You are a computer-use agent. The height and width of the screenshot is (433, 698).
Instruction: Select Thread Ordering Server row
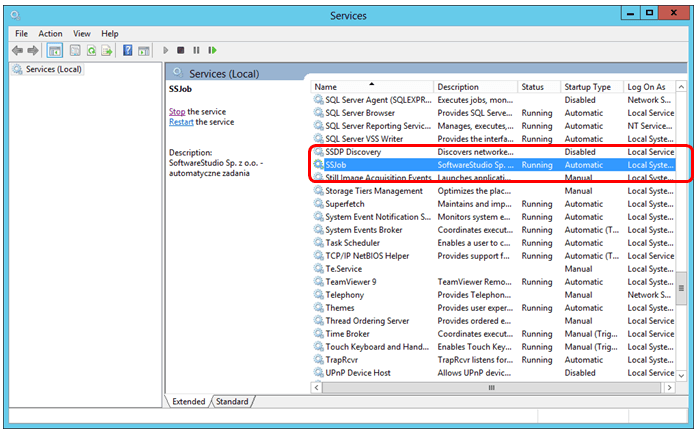pyautogui.click(x=493, y=321)
